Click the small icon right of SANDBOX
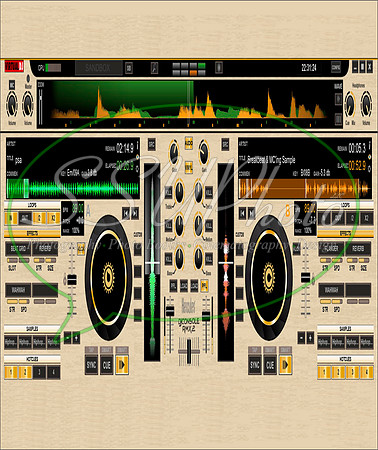 point(129,68)
